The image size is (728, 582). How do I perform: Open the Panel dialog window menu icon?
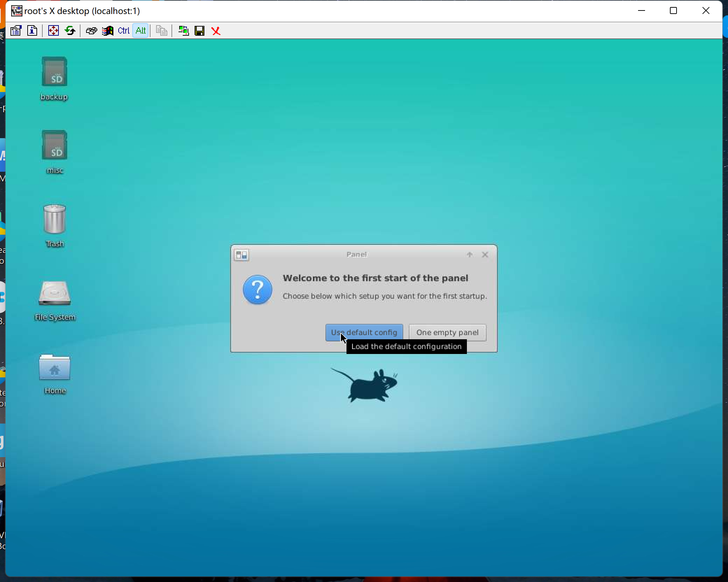(241, 255)
